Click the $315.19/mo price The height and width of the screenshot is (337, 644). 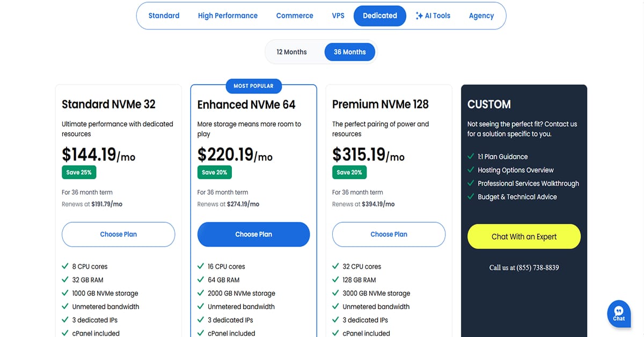coord(369,155)
